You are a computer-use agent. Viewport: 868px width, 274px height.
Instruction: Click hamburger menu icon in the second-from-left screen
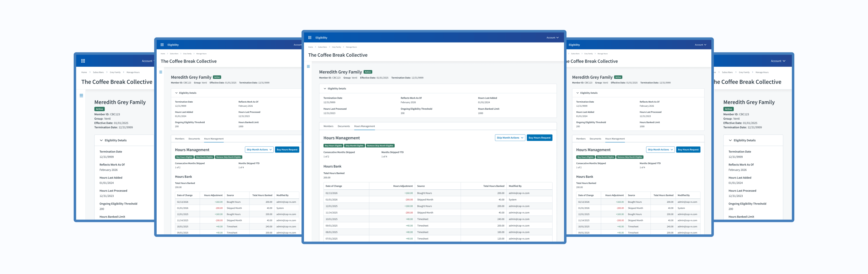coord(161,72)
